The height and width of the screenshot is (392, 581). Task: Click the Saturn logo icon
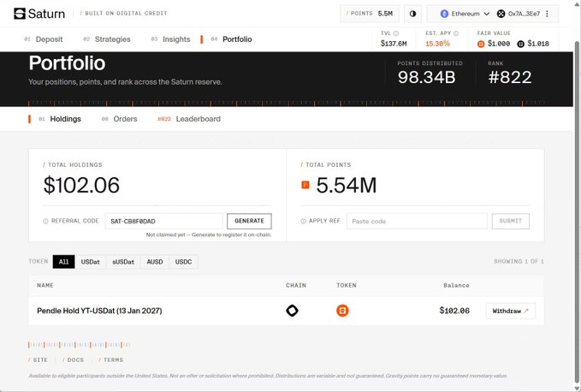20,14
